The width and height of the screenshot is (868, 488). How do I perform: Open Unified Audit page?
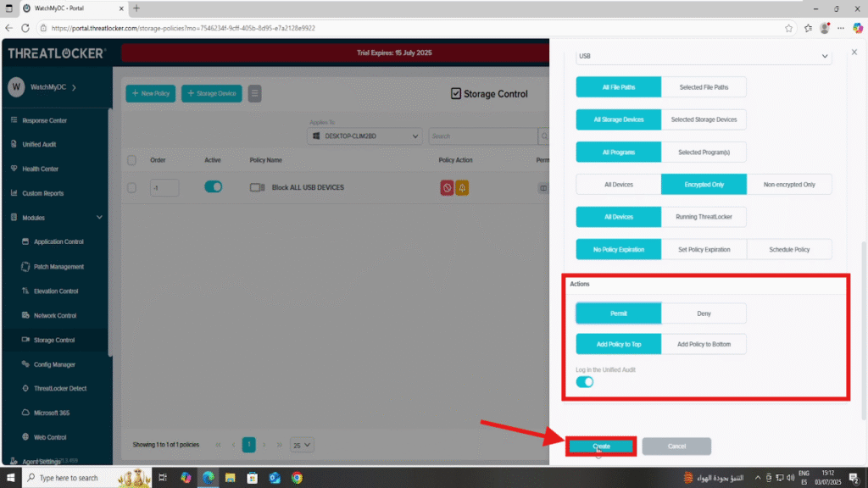pos(39,144)
